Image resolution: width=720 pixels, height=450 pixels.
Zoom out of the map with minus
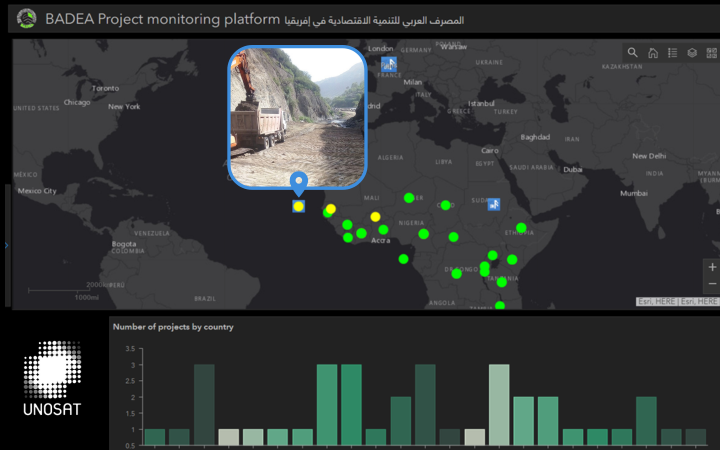712,284
